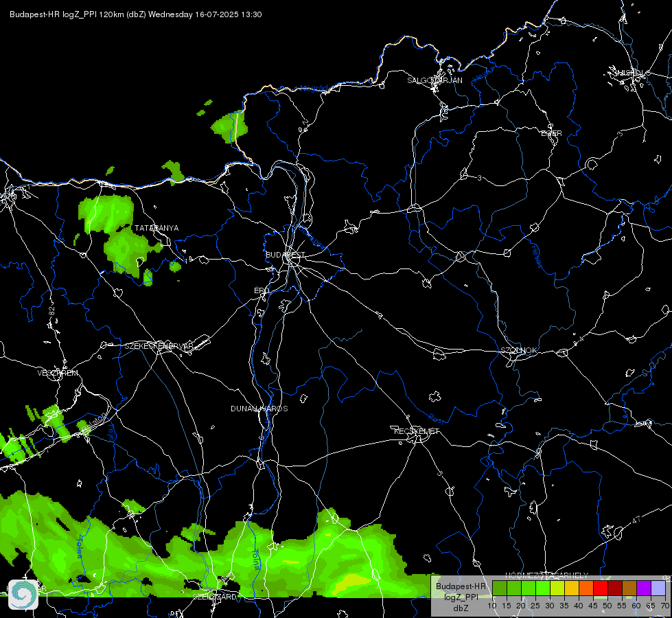Click the MISKOLC city label
Screen dimensions: 672x618
632,73
